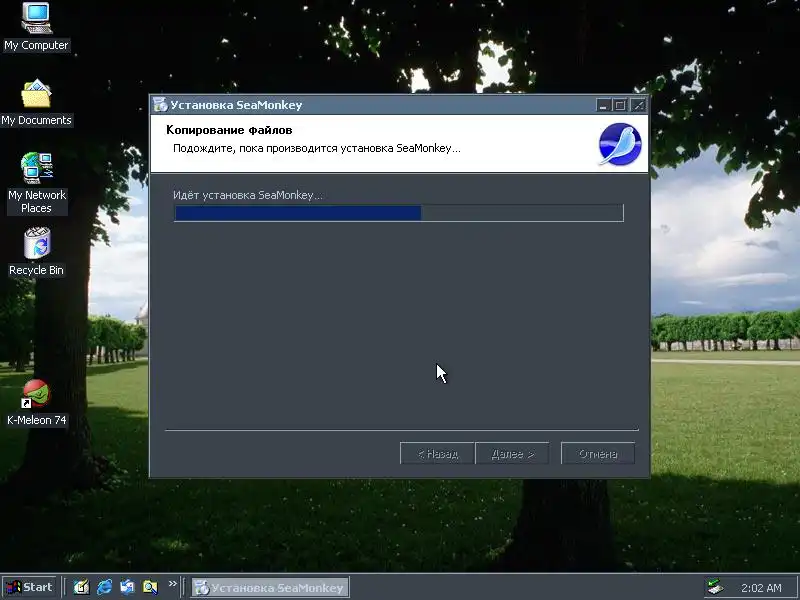The height and width of the screenshot is (600, 800).
Task: Minimize the SeaMonkey installer window
Action: (604, 105)
